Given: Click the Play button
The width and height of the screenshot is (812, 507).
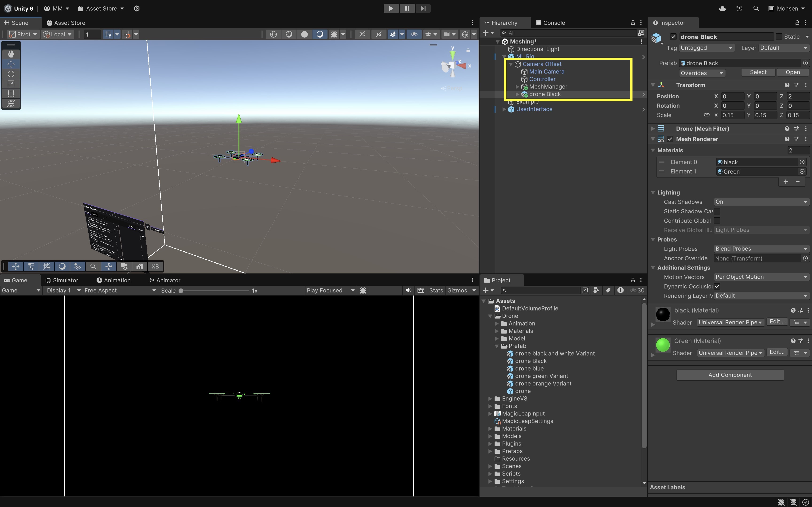Looking at the screenshot, I should (x=391, y=8).
